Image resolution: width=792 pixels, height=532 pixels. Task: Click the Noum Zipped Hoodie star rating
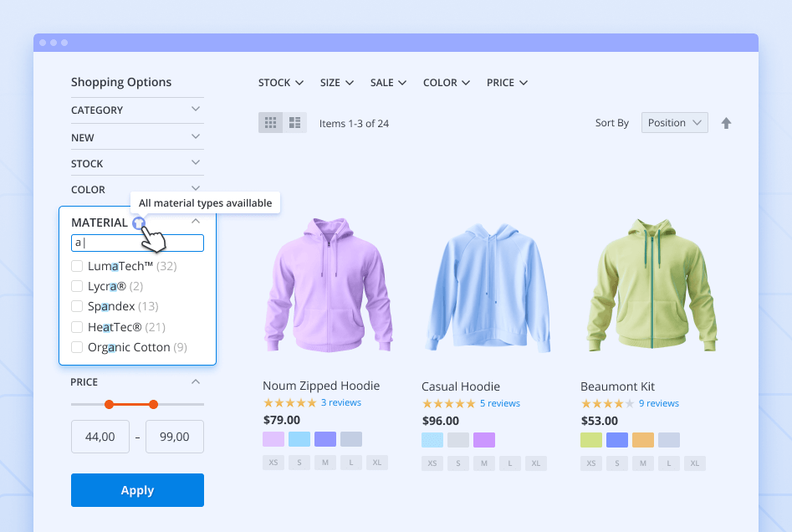coord(289,403)
